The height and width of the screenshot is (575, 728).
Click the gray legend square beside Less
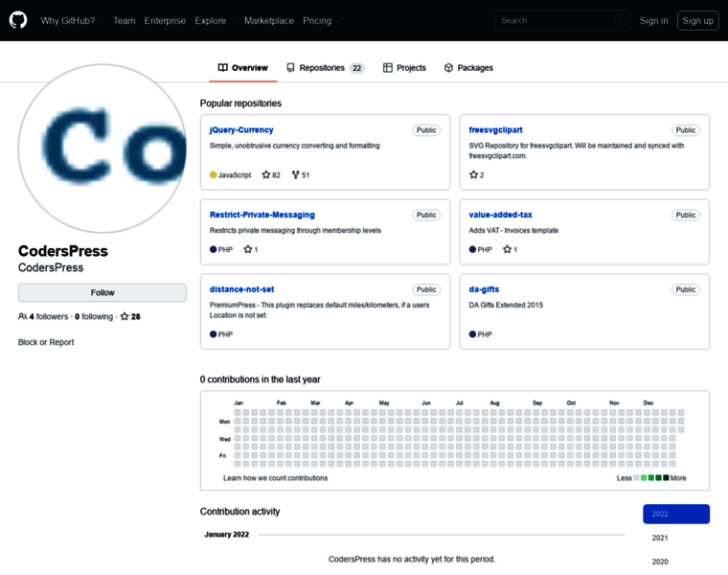637,478
